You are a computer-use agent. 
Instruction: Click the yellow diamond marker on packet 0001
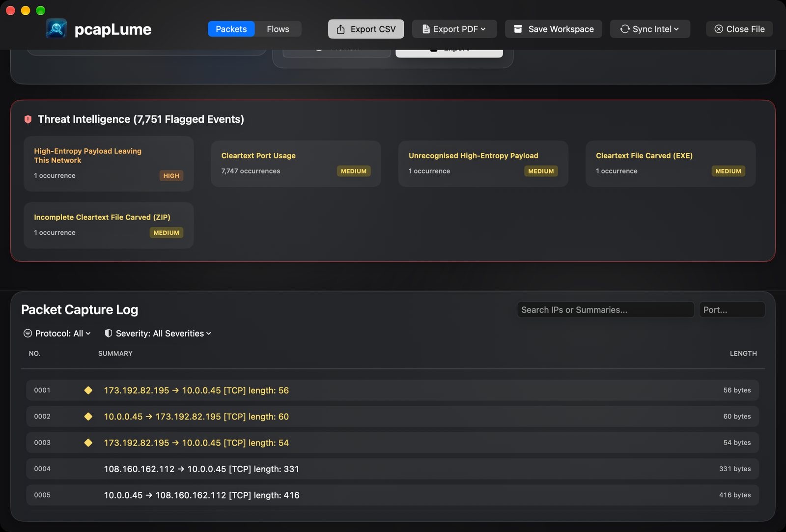88,390
